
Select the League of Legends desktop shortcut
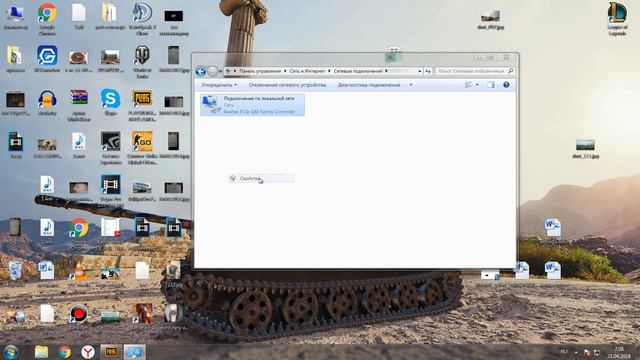click(617, 18)
